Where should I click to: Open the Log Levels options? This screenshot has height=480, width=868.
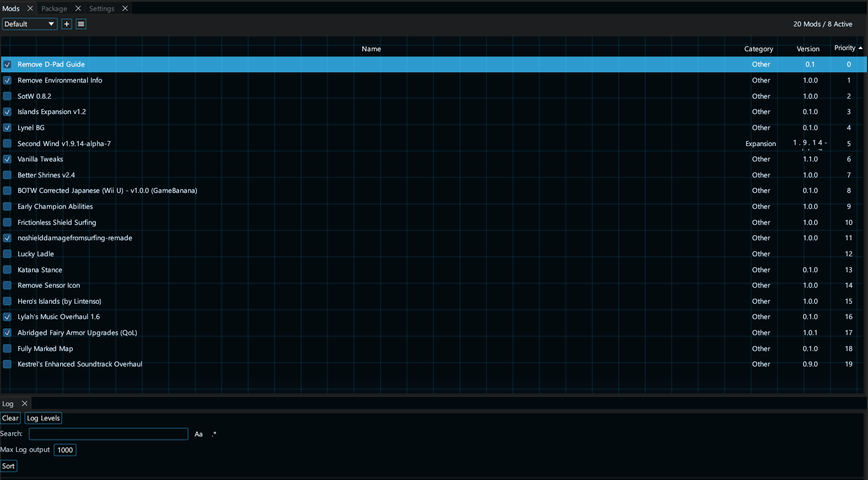[x=44, y=418]
